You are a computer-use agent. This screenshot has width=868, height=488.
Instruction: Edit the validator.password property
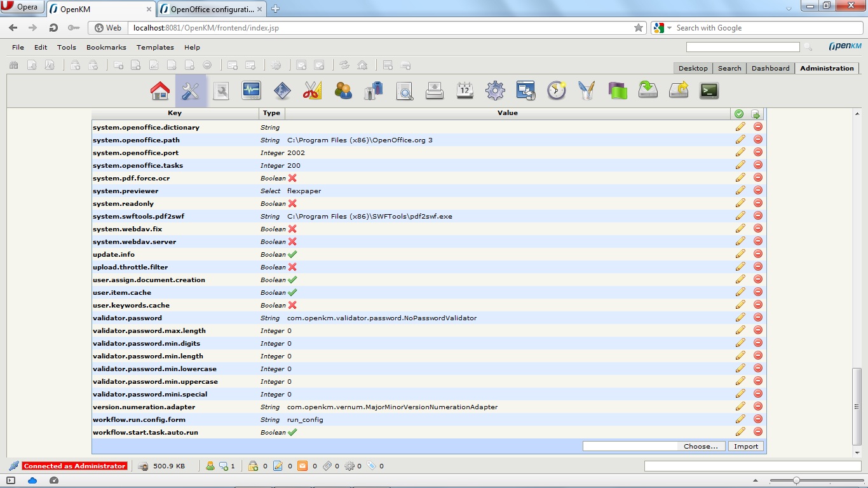coord(740,318)
